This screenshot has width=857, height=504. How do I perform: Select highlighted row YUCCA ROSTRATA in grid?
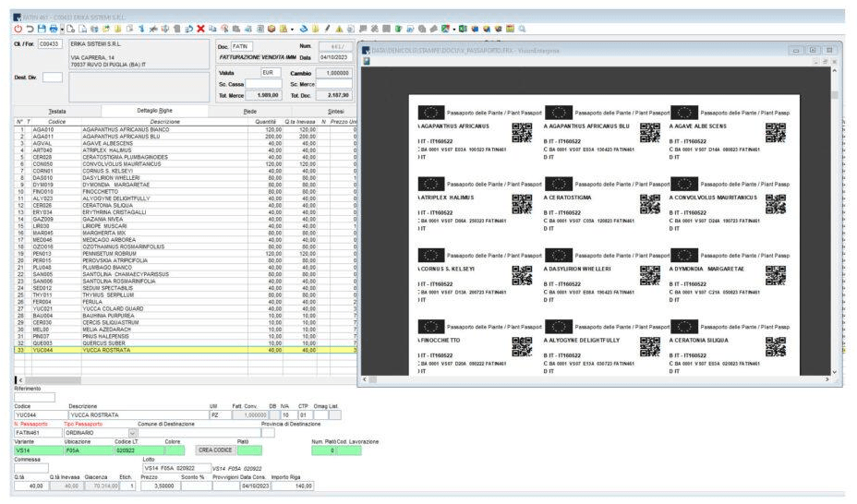click(x=185, y=350)
